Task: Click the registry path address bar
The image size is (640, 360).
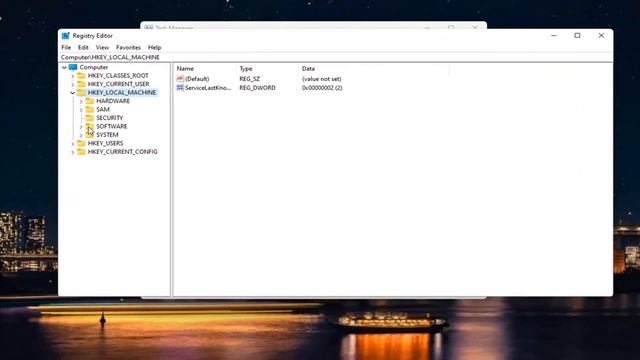Action: [336, 58]
